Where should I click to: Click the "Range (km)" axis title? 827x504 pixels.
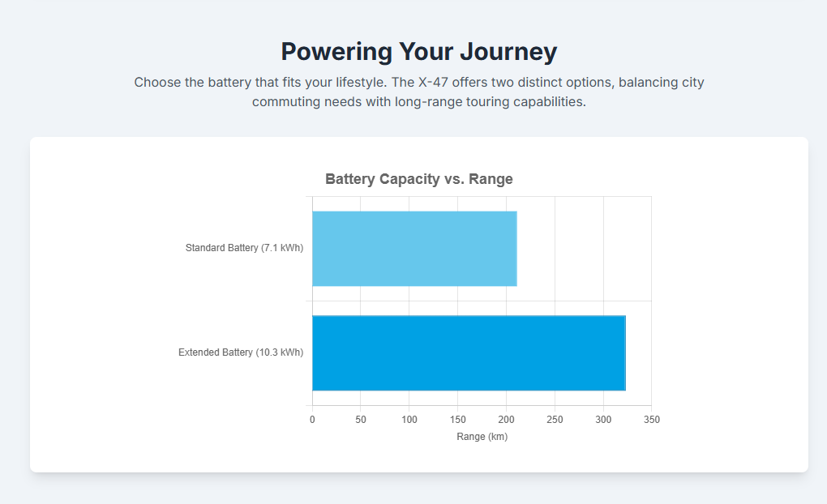click(482, 437)
